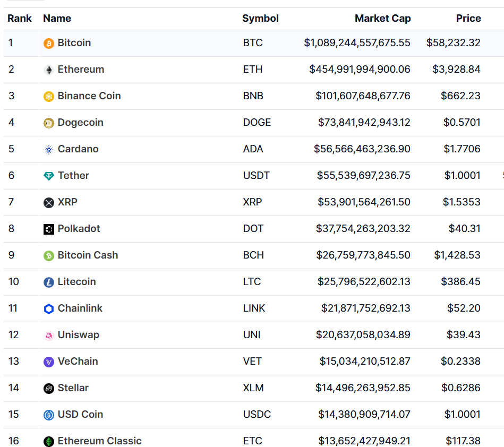
Task: Open the Ethereum Classic name link
Action: tap(100, 441)
